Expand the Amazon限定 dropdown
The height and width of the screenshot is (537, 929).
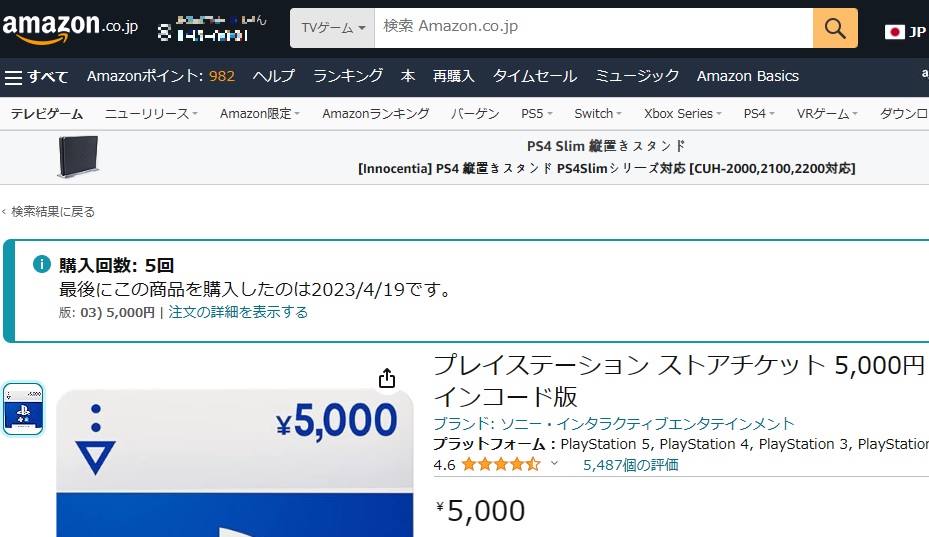pyautogui.click(x=260, y=113)
